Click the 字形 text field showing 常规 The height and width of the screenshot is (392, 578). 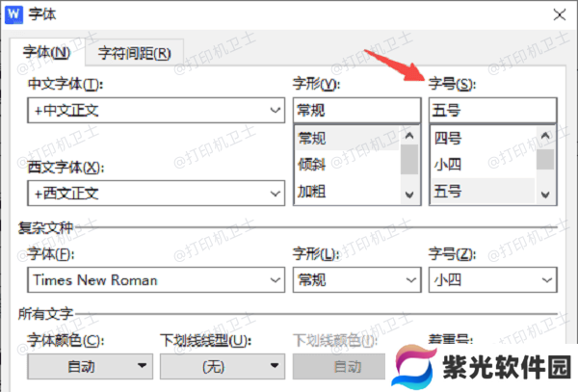356,110
